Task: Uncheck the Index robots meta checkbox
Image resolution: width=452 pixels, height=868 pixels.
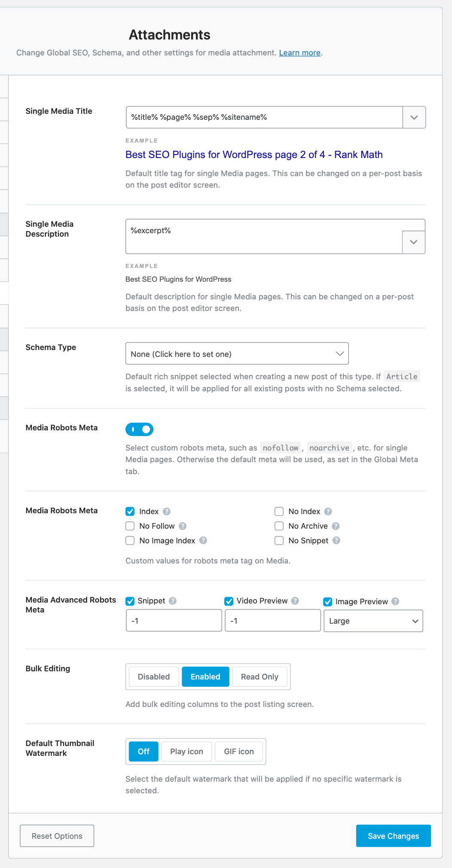Action: point(130,511)
